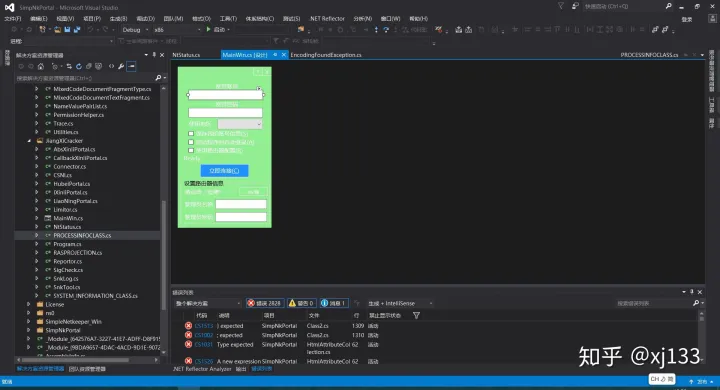Open the Build + IntelliSense dropdown
720x390 pixels.
pyautogui.click(x=400, y=303)
